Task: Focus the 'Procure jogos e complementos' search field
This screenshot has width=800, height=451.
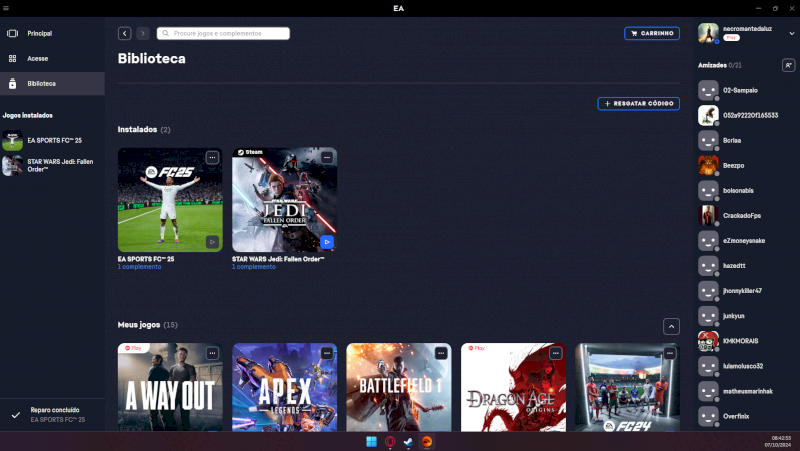Action: coord(223,33)
